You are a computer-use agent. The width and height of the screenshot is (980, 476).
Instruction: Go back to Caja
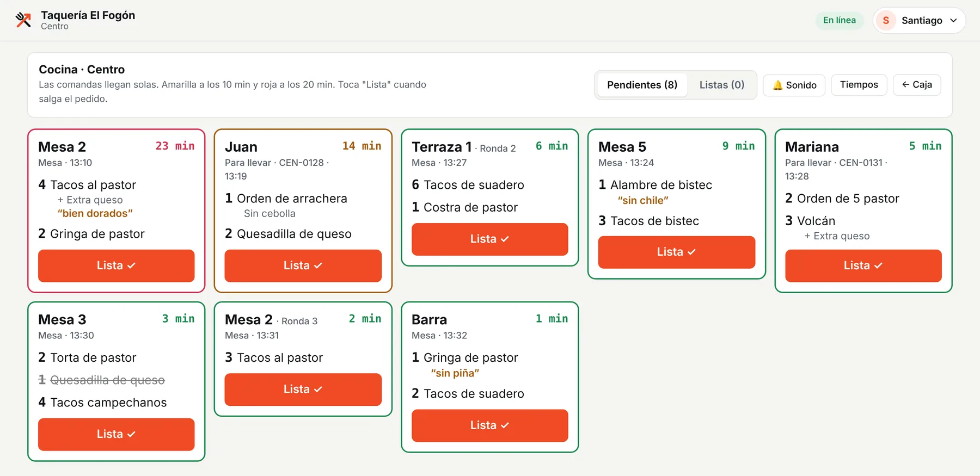(x=917, y=85)
